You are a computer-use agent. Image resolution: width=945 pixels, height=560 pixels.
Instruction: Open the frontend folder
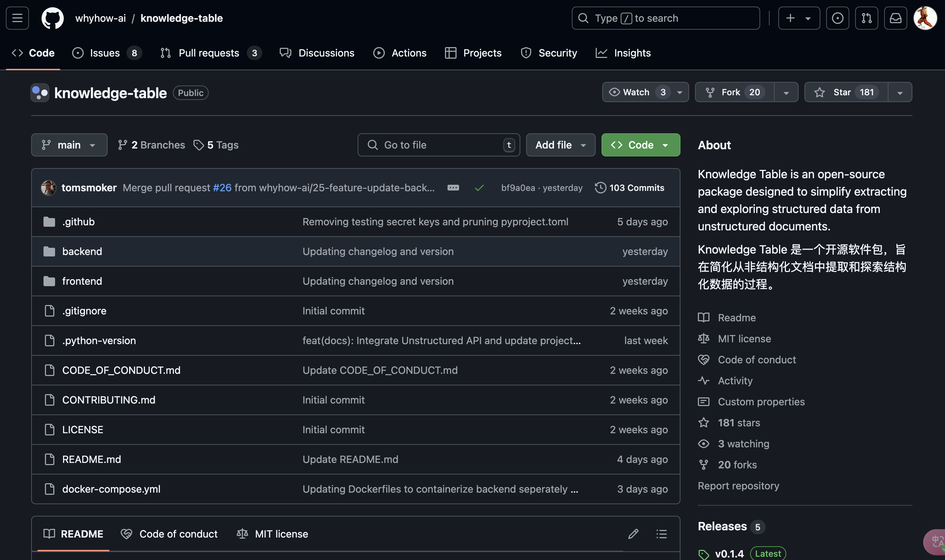(x=82, y=281)
